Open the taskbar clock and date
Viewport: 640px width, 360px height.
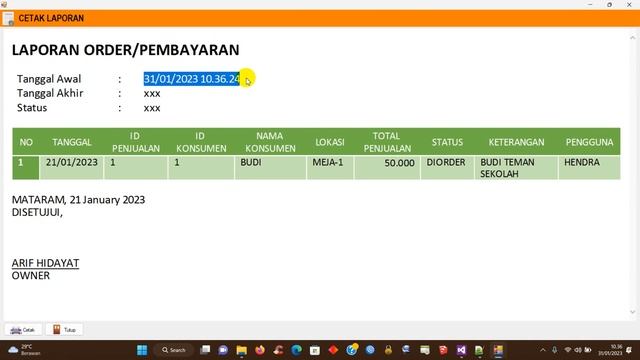coord(610,350)
